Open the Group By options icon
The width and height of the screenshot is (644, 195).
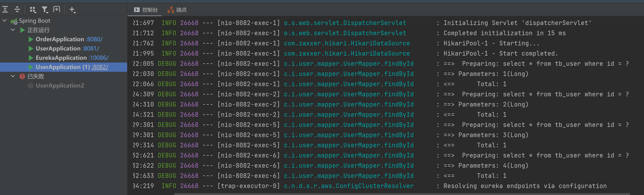[33, 10]
